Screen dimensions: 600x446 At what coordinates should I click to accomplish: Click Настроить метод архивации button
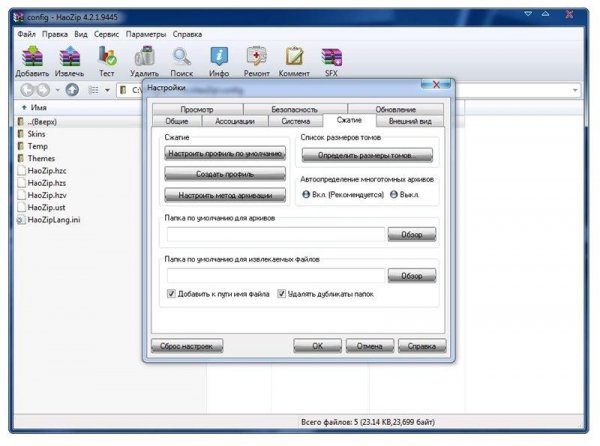tap(225, 195)
